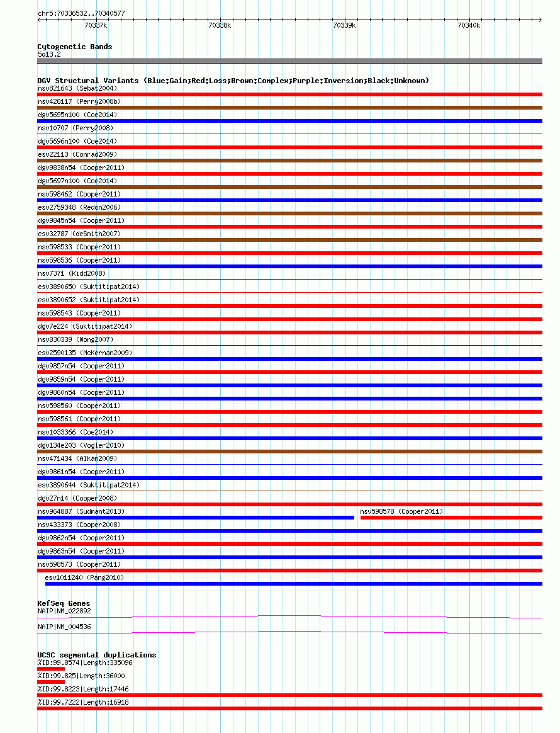
Task: Click dgv9863n54 (Cooper2011) label
Action: (x=81, y=551)
